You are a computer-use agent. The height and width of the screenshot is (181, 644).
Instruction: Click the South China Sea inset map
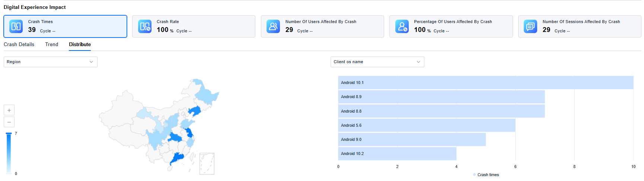coord(207,164)
